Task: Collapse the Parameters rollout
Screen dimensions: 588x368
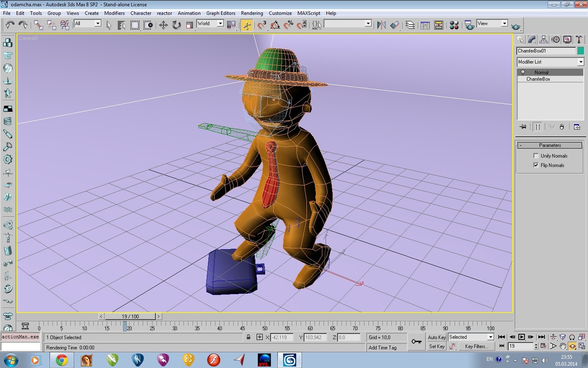Action: [x=550, y=145]
